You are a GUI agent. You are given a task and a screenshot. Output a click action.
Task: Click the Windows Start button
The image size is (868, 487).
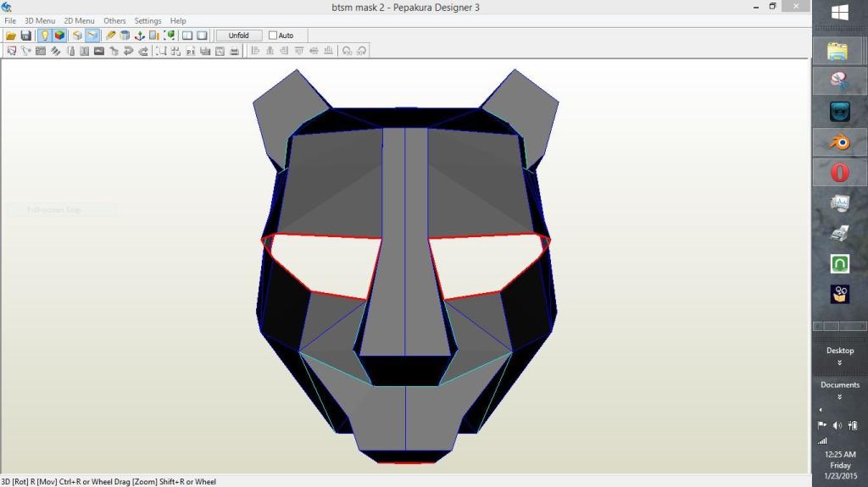point(840,13)
